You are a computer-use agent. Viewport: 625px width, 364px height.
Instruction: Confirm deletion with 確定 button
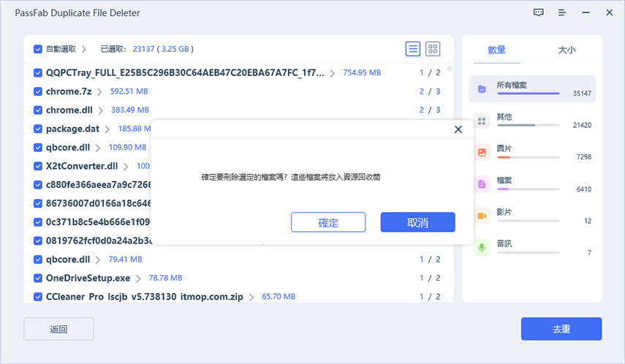pos(328,222)
